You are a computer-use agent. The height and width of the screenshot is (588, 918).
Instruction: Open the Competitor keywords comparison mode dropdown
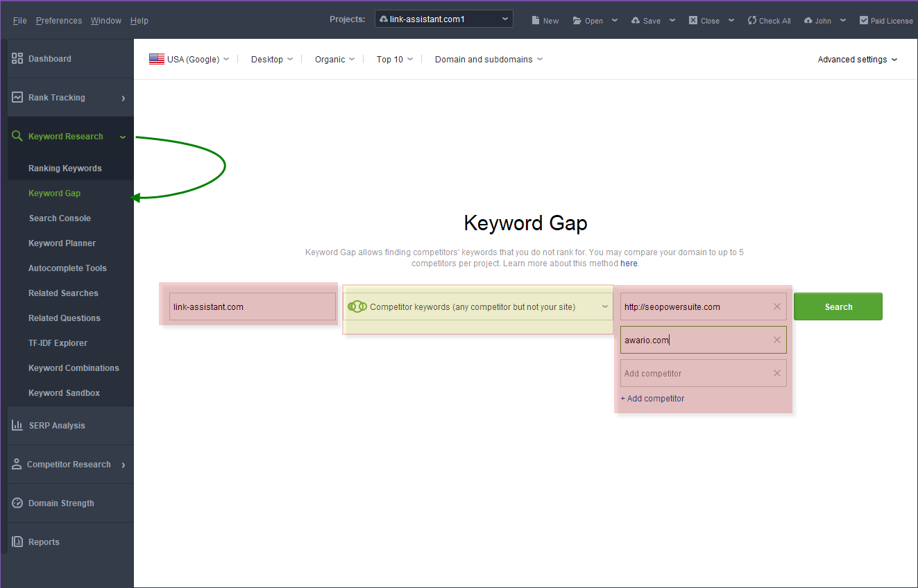point(477,306)
